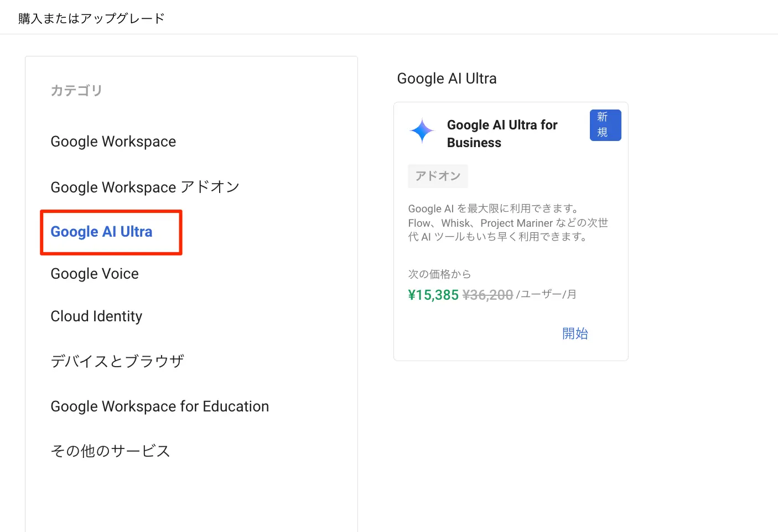Screen dimensions: 778x532
Task: Choose the Google Voice category
Action: coord(95,274)
